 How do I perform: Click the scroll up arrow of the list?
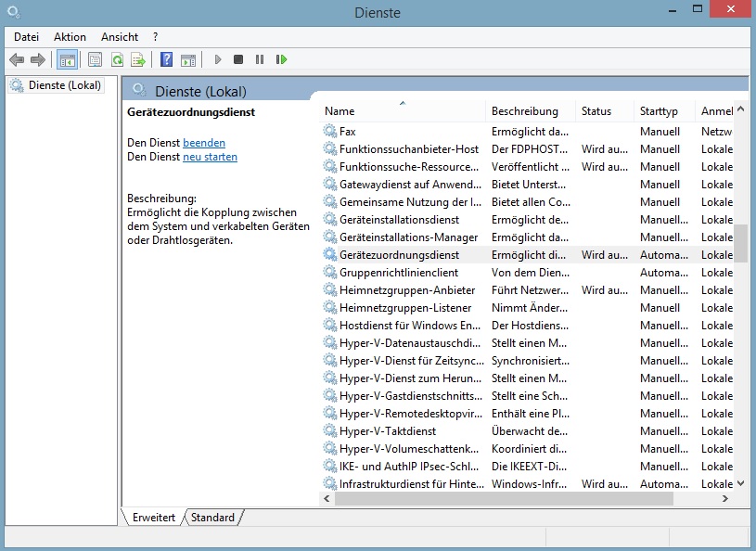point(741,109)
